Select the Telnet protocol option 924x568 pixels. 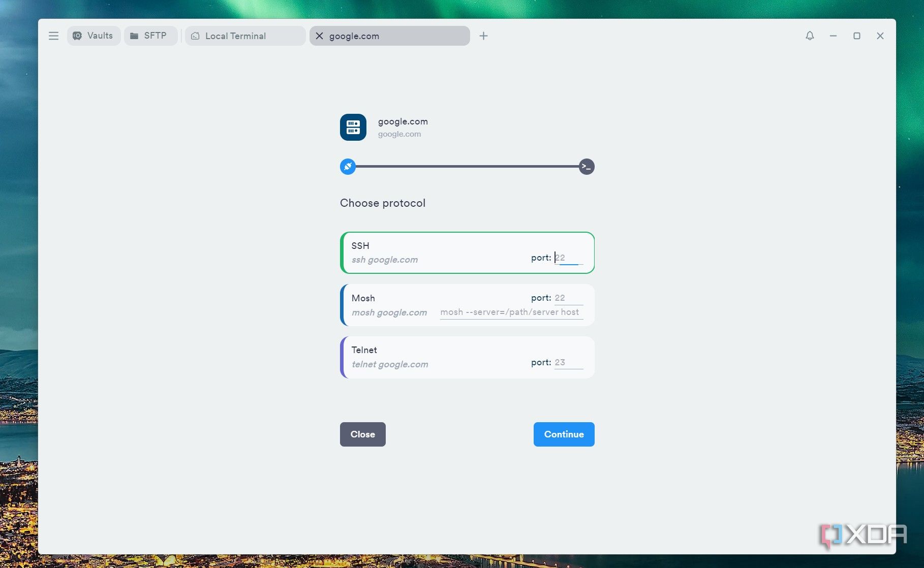pos(467,357)
